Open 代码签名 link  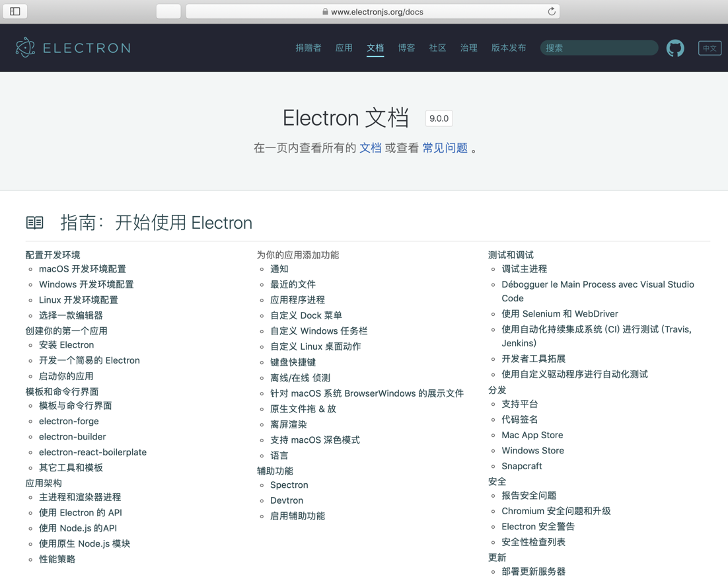click(x=520, y=420)
